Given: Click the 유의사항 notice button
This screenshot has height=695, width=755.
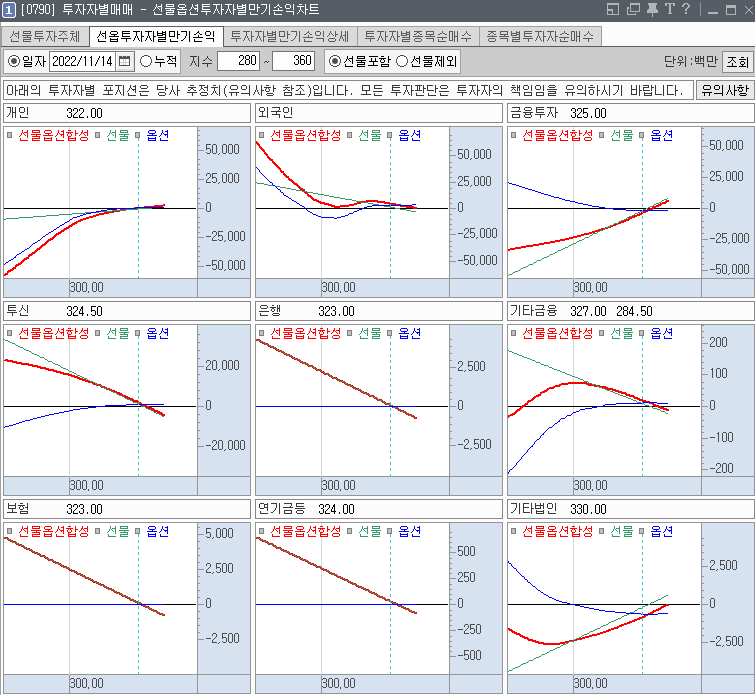Looking at the screenshot, I should point(723,90).
